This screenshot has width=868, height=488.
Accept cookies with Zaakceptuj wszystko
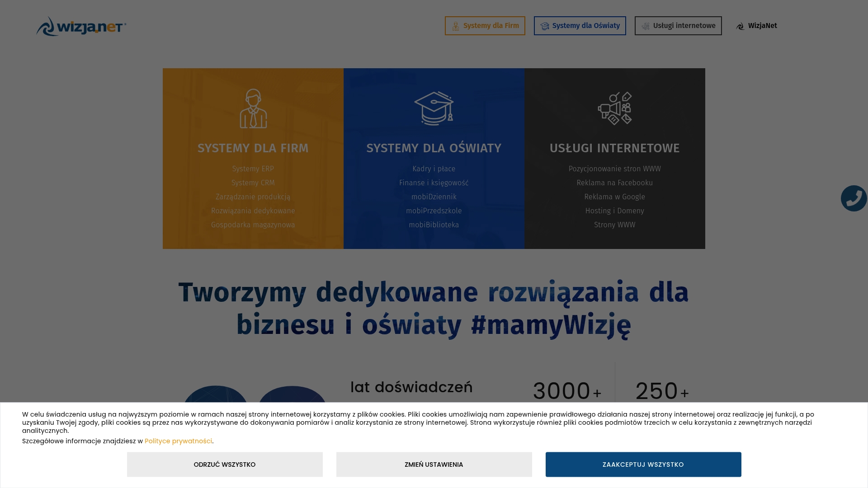643,465
